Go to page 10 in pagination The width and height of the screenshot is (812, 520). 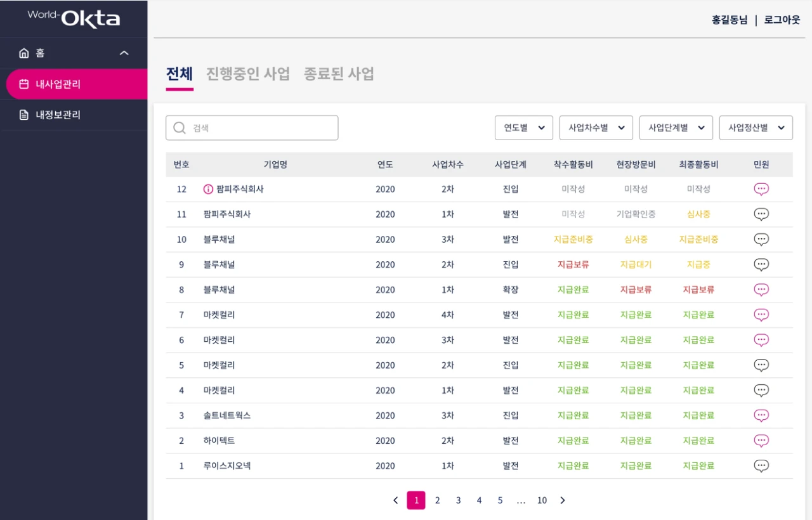(x=542, y=500)
